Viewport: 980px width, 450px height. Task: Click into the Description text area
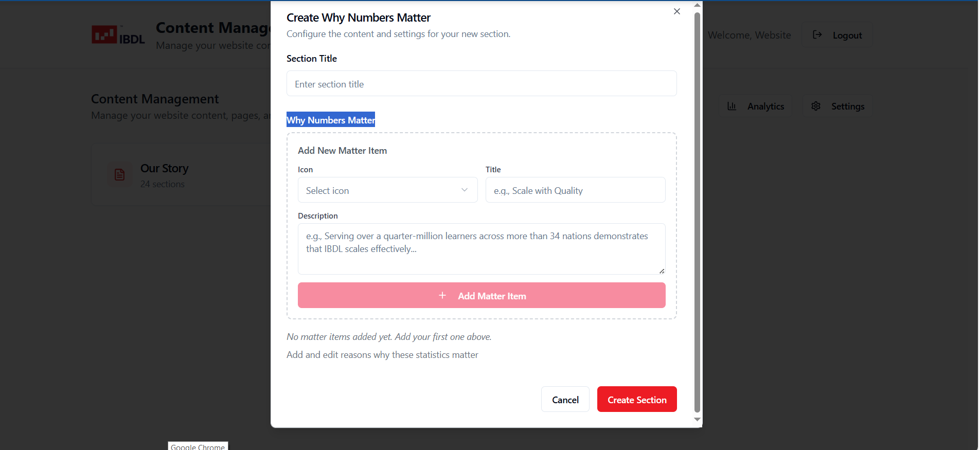(481, 248)
